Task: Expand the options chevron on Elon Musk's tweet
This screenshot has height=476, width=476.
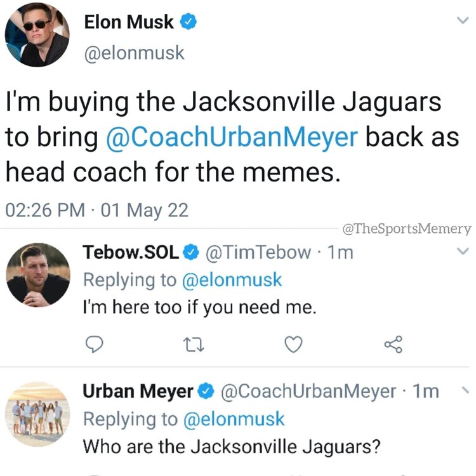Action: [x=461, y=22]
